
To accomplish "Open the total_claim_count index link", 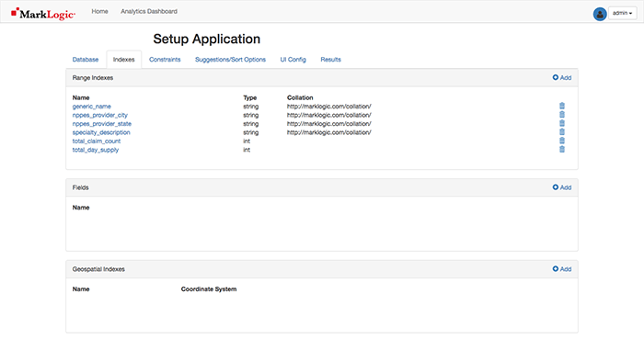I will (97, 141).
